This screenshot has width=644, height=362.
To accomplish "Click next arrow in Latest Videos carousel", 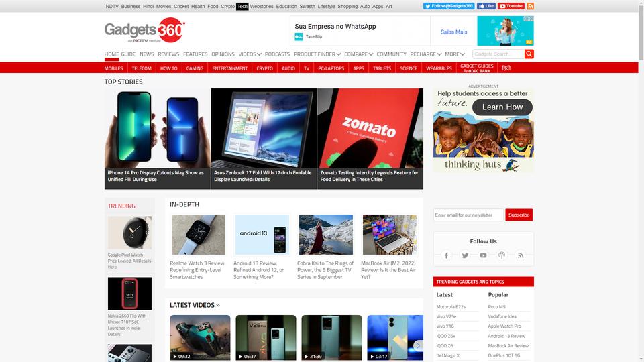I will (418, 345).
